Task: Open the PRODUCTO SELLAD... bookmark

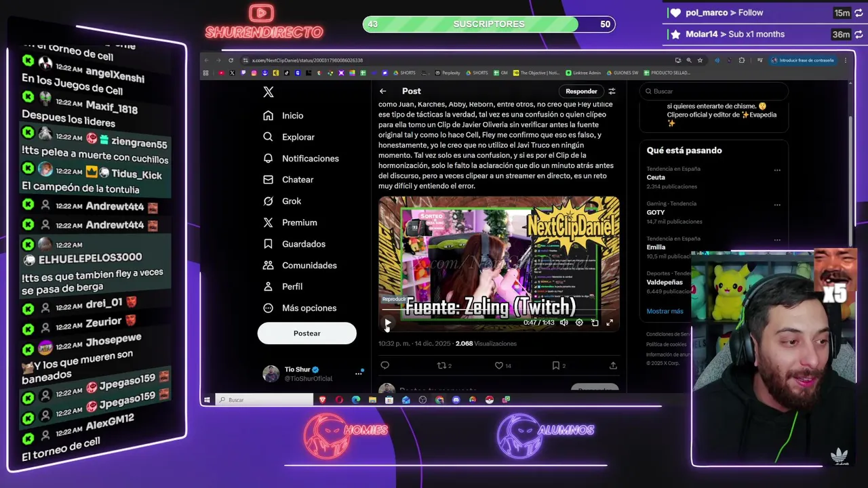Action: [x=667, y=73]
